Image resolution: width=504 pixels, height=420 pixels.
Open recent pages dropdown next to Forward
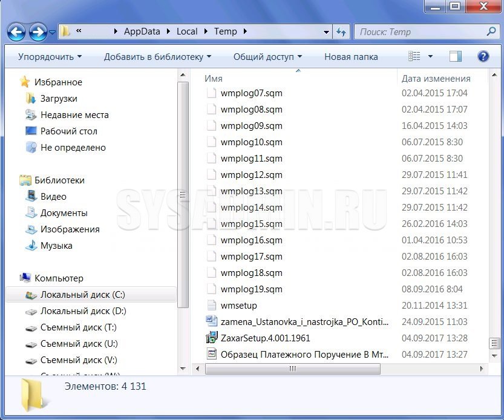click(x=52, y=32)
